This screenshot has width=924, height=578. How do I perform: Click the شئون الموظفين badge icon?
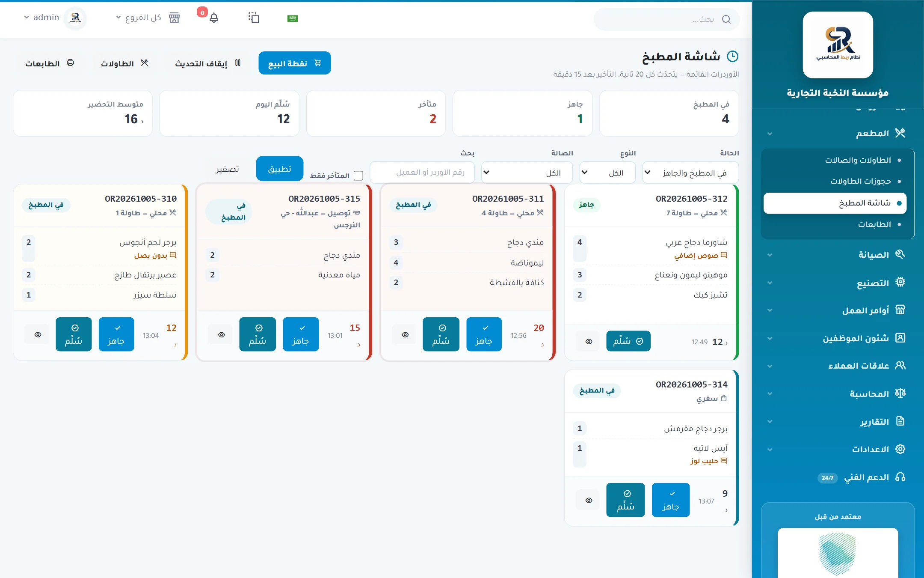(900, 338)
